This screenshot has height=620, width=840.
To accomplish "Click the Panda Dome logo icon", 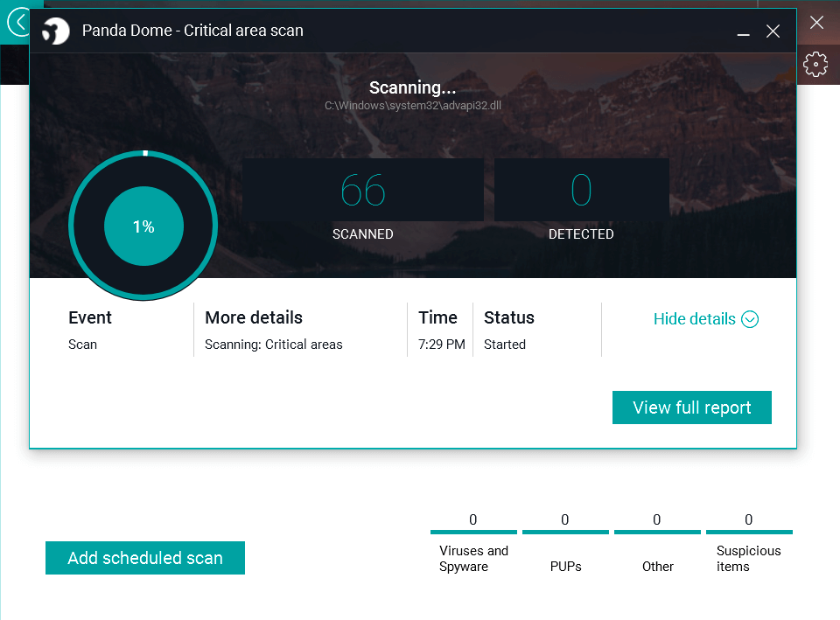I will click(56, 31).
